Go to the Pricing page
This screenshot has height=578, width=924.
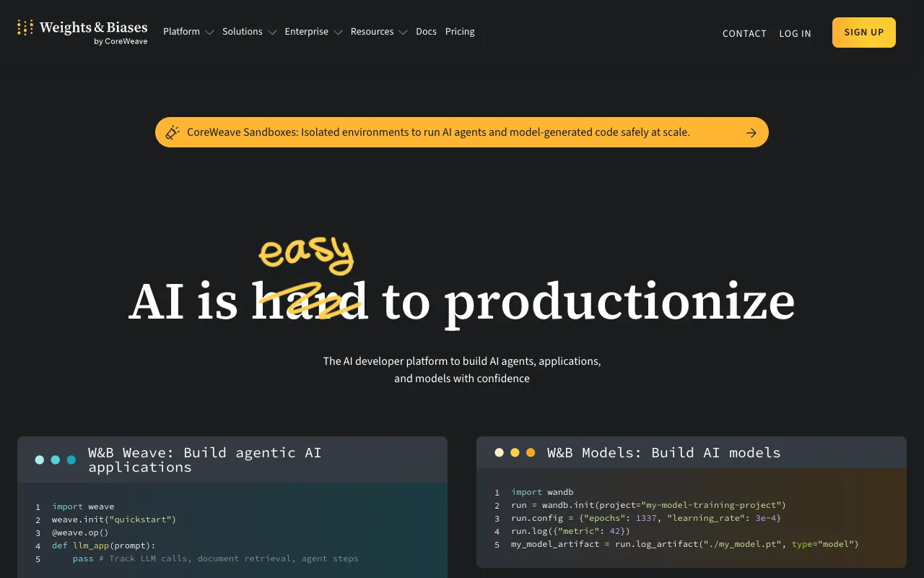[460, 32]
